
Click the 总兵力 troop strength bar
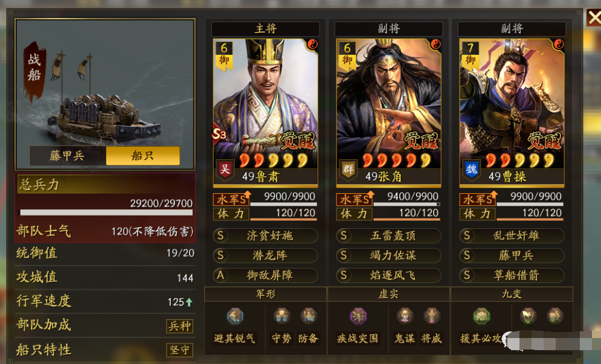[x=106, y=212]
